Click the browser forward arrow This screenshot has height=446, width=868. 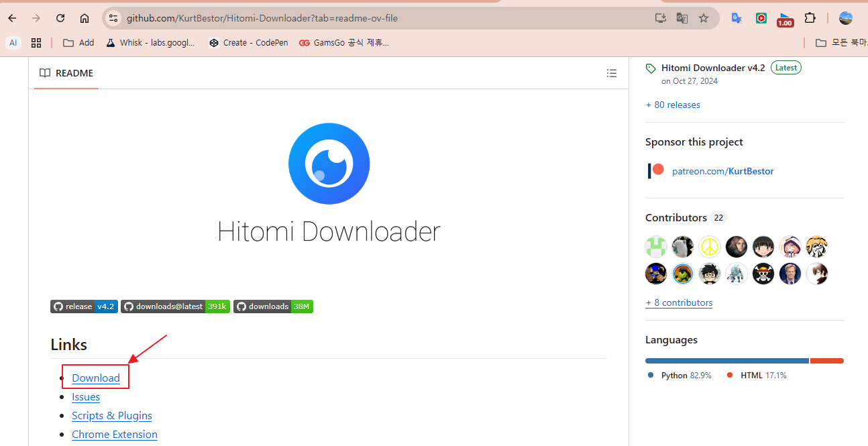(x=36, y=18)
